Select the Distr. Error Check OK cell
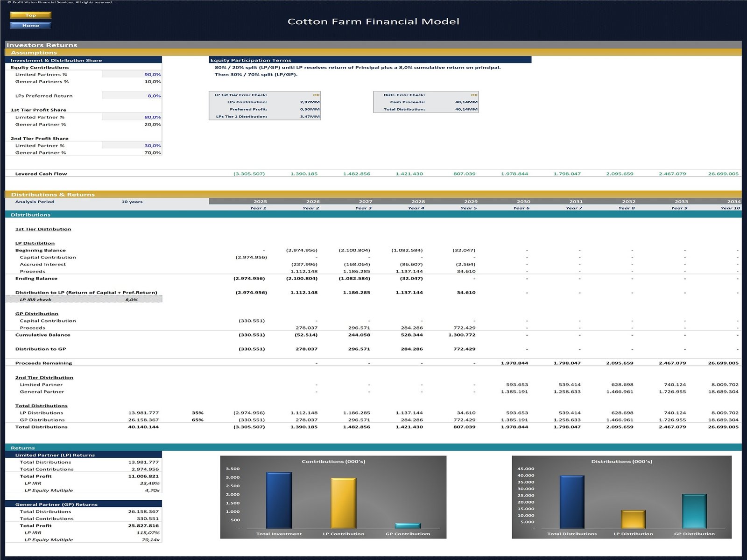Viewport: 747px width, 560px height. (x=474, y=95)
